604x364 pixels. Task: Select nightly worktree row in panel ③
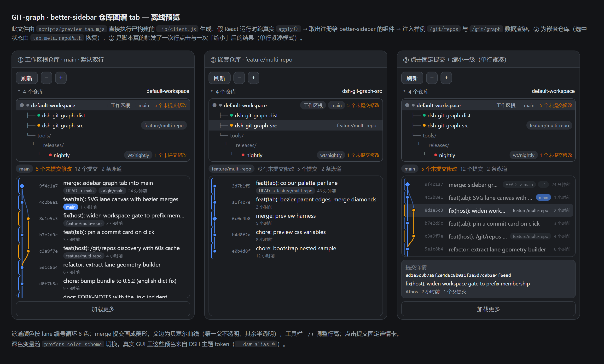488,155
